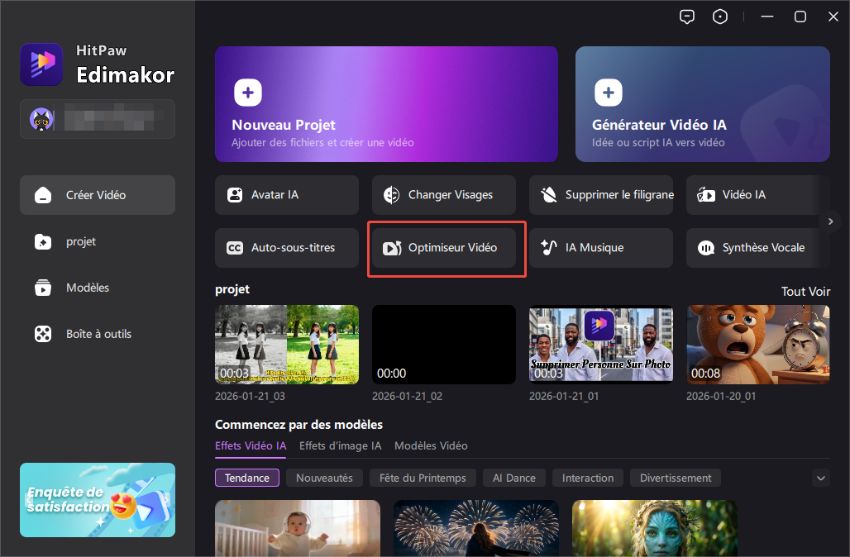Open Auto-sous-titres tool

(x=287, y=248)
